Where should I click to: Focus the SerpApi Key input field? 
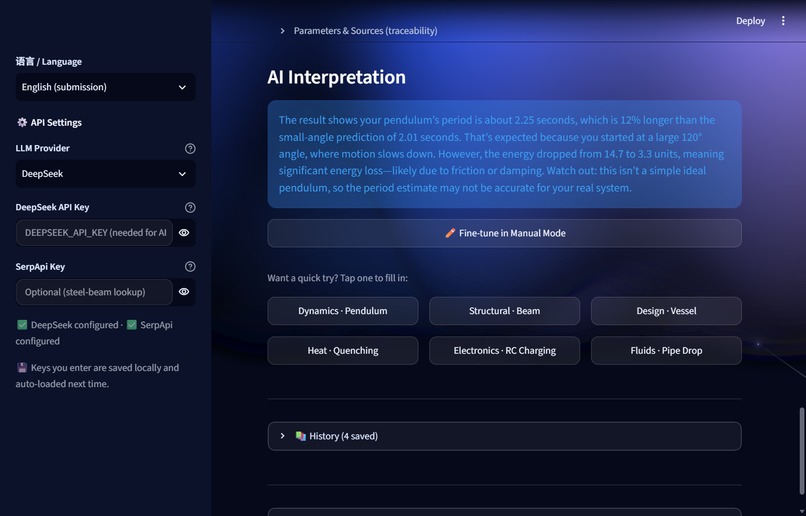(x=95, y=292)
